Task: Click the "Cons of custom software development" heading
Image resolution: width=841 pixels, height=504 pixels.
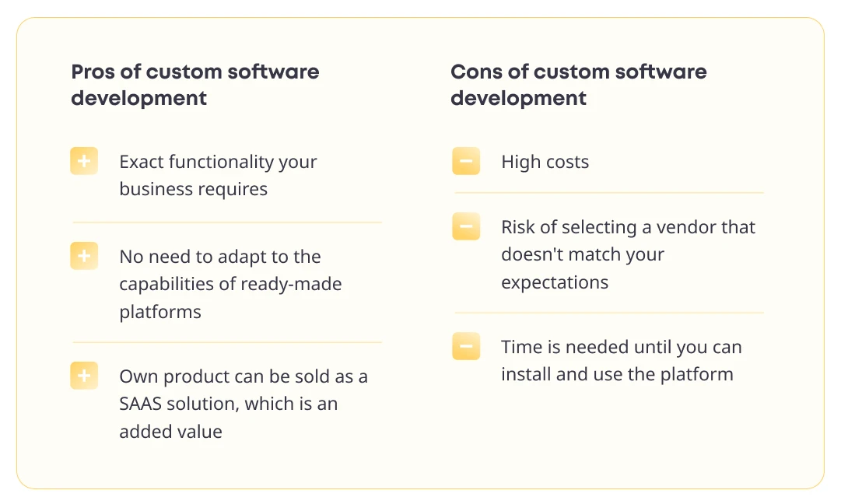Action: pos(579,85)
